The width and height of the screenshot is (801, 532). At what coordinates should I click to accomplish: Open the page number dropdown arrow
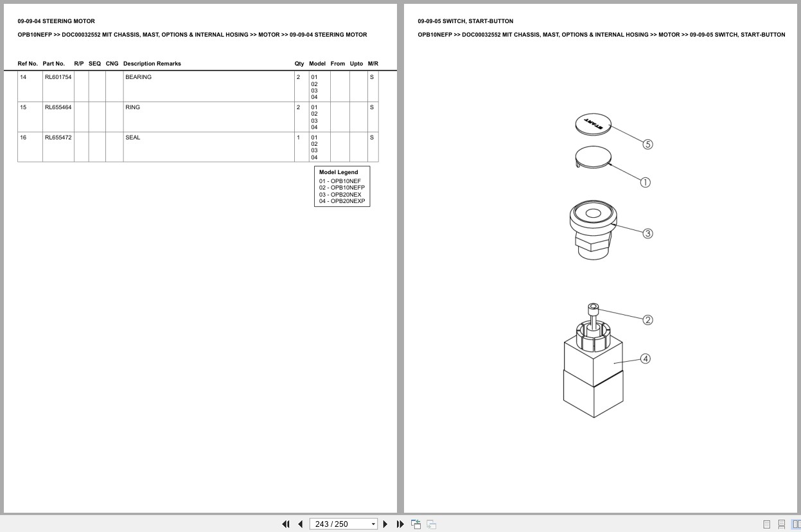pos(373,524)
